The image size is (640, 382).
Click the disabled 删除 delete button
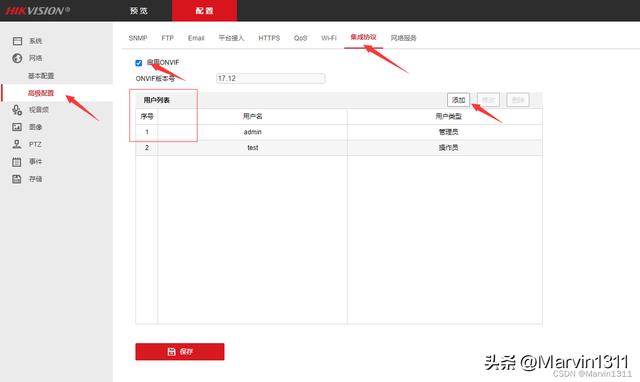click(x=518, y=100)
